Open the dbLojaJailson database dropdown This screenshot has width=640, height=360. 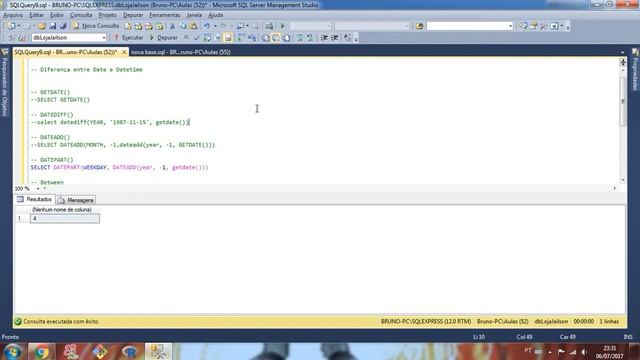coord(104,38)
